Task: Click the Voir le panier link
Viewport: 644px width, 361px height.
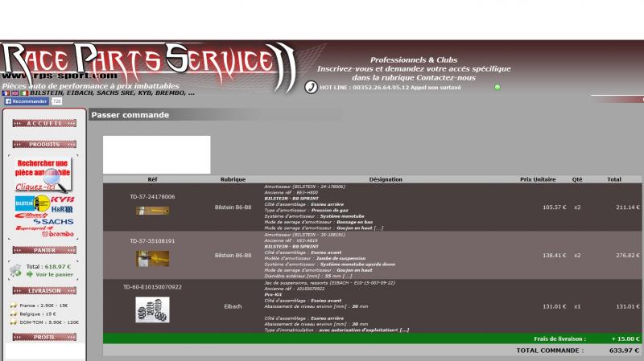Action: [54, 275]
